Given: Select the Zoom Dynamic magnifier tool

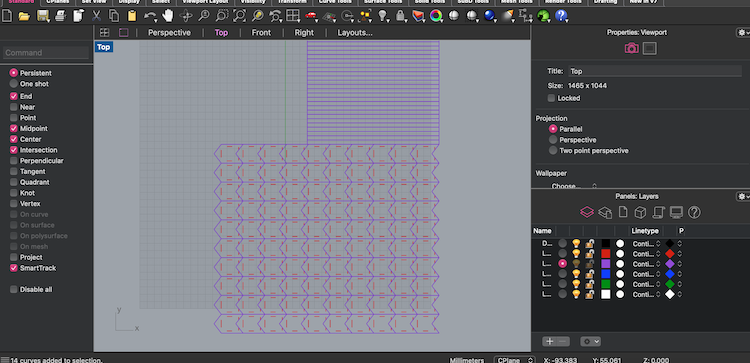Looking at the screenshot, I should (x=204, y=16).
